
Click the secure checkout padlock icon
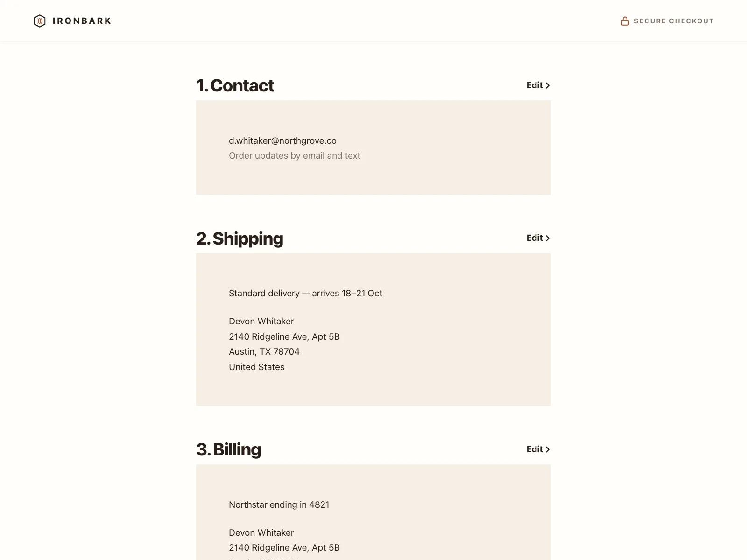pyautogui.click(x=625, y=21)
